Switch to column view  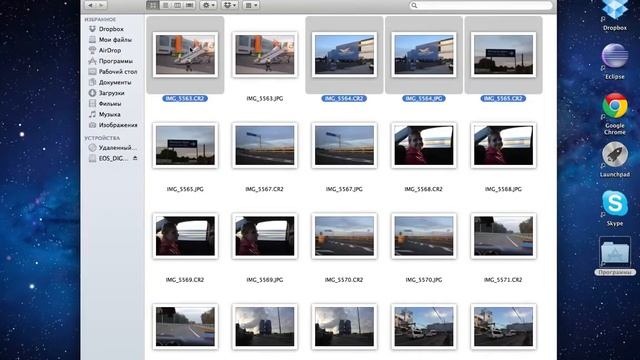pos(177,5)
